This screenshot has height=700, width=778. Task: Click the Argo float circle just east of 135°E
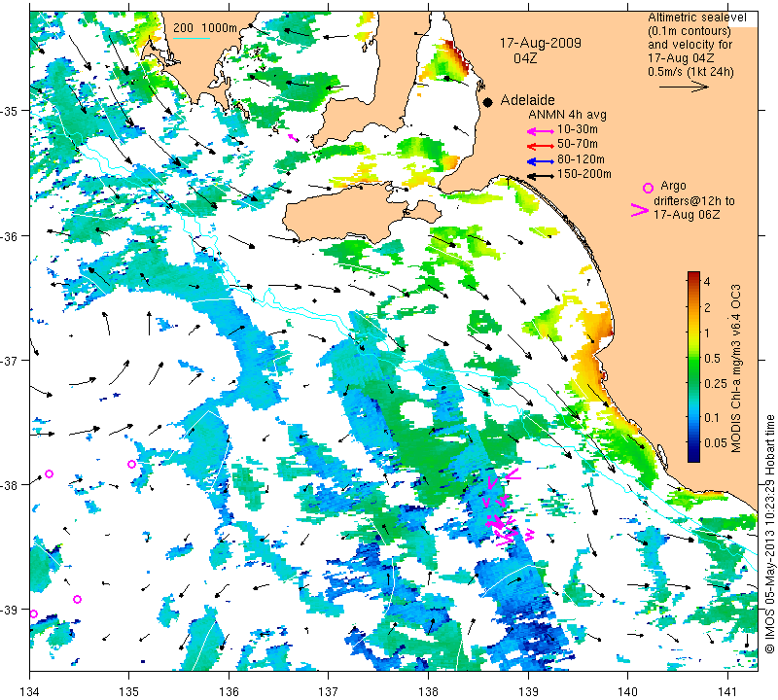click(x=131, y=465)
